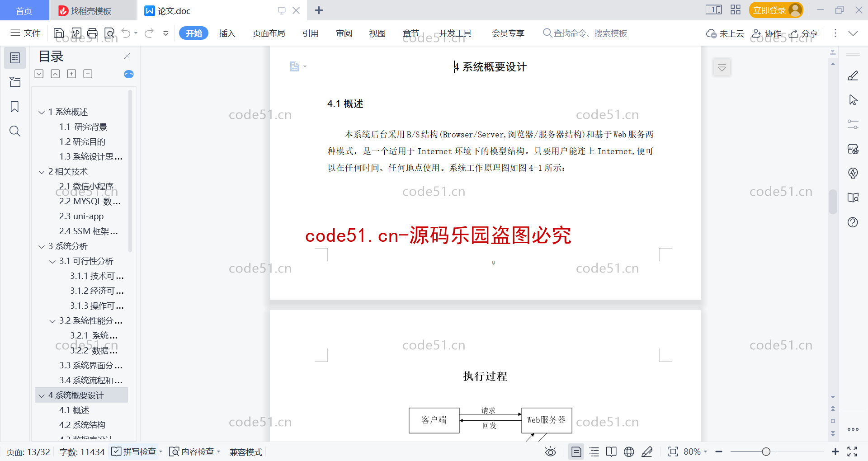Viewport: 868px width, 461px height.
Task: Open the search icon in left sidebar
Action: [15, 131]
